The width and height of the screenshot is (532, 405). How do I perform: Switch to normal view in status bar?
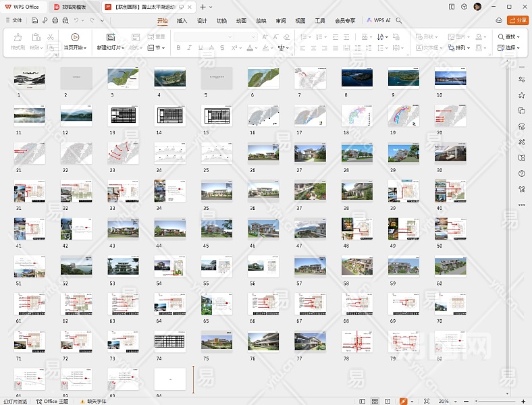[x=362, y=401]
